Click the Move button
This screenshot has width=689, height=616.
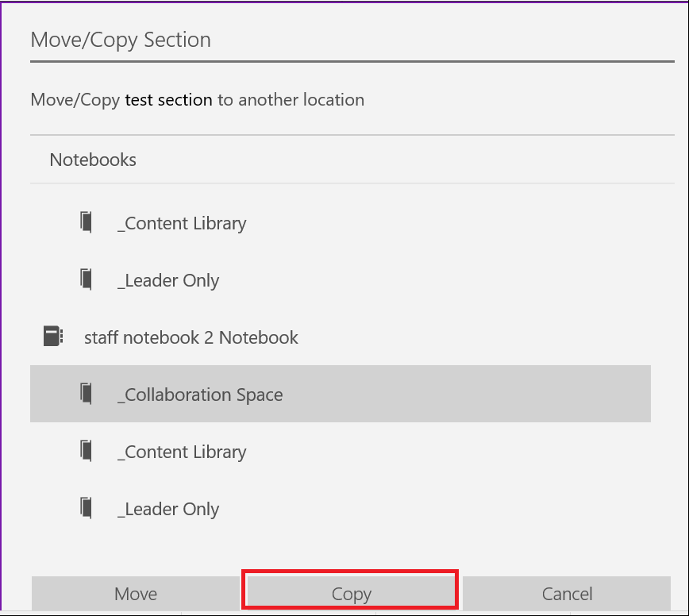(135, 593)
